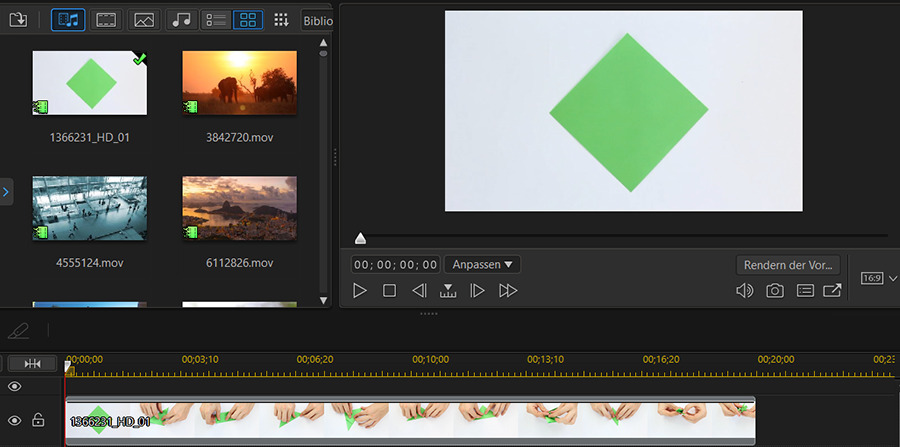Image resolution: width=900 pixels, height=447 pixels.
Task: Click library scrollbar up arrow
Action: coord(323,42)
